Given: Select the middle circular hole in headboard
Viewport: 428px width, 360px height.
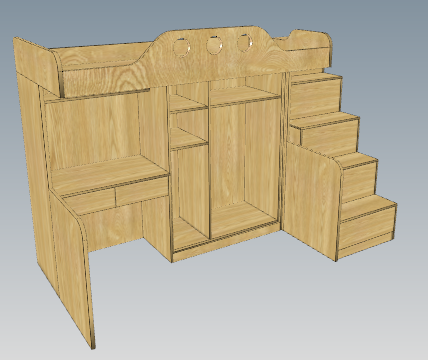Looking at the screenshot, I should coord(214,44).
